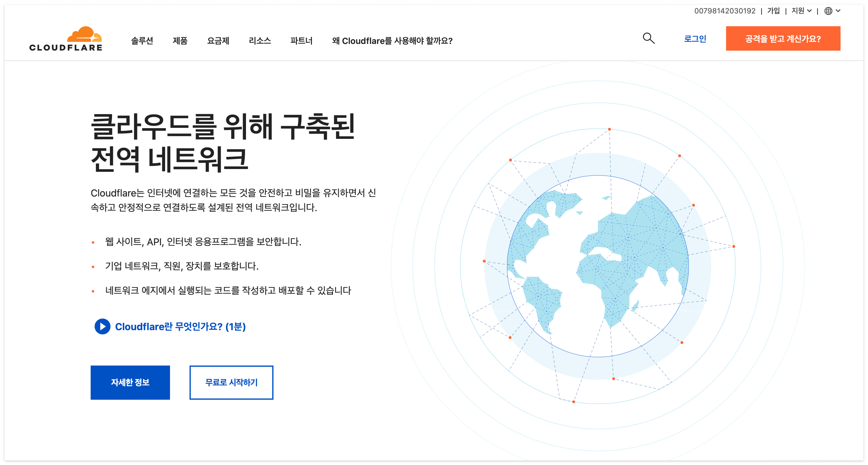Click the phone number 00798142030192
Image resolution: width=868 pixels, height=465 pixels.
click(725, 11)
